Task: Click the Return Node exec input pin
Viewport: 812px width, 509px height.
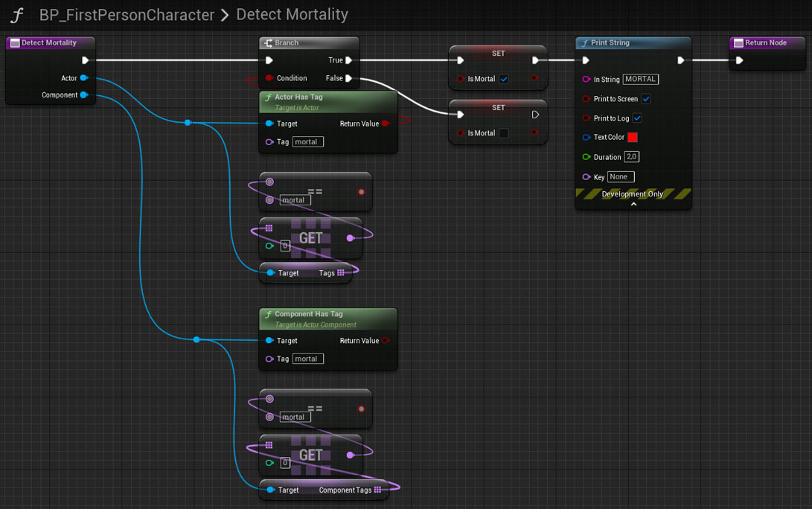Action: point(740,60)
